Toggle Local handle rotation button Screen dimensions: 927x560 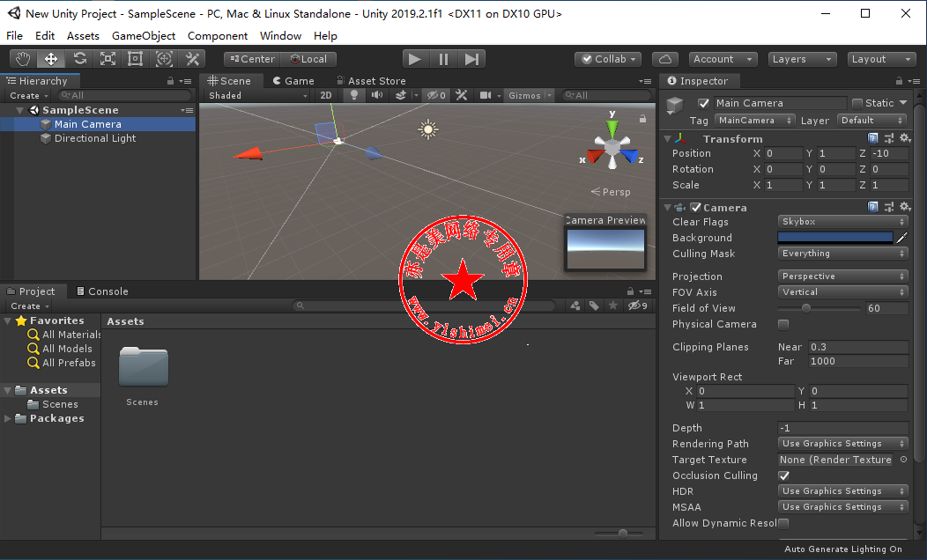308,59
